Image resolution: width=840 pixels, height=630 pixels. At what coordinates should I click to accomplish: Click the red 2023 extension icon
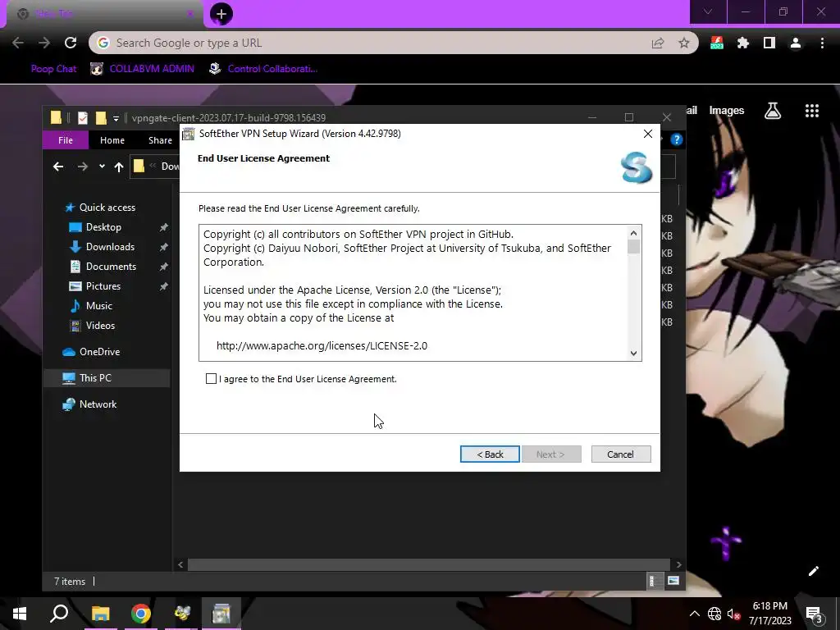click(717, 43)
